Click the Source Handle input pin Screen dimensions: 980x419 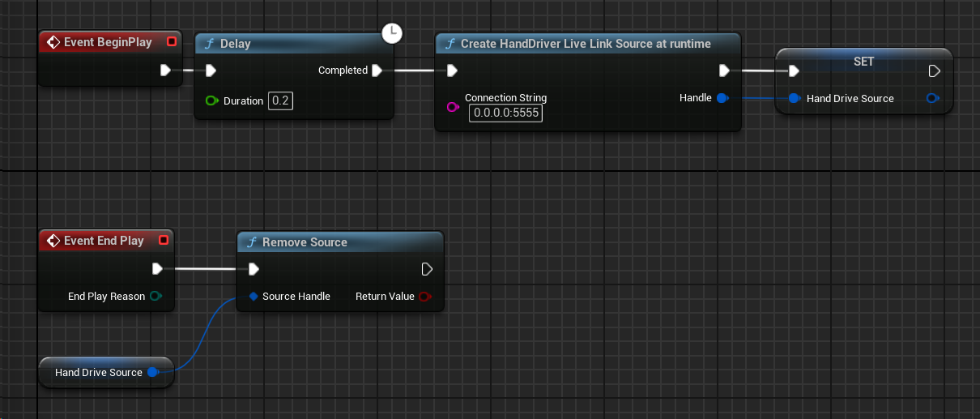point(254,297)
